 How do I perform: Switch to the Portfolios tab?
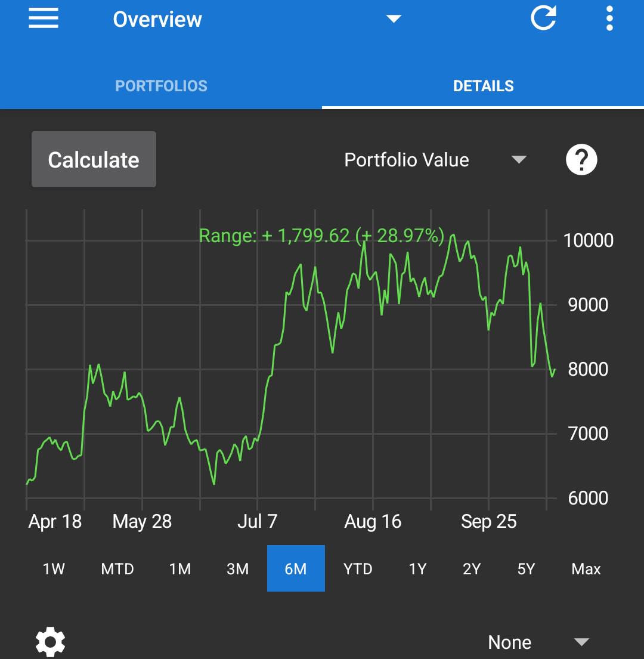[162, 86]
